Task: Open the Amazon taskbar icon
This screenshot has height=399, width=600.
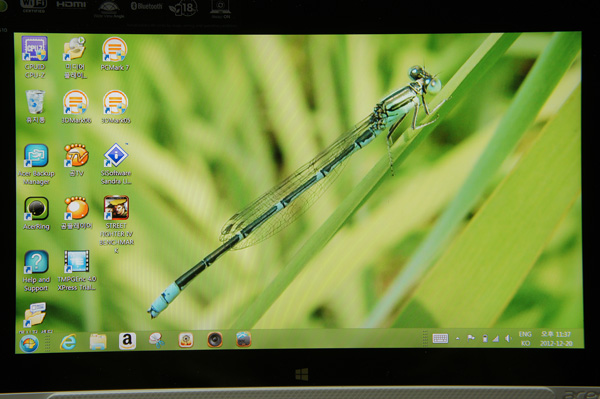Action: (127, 340)
